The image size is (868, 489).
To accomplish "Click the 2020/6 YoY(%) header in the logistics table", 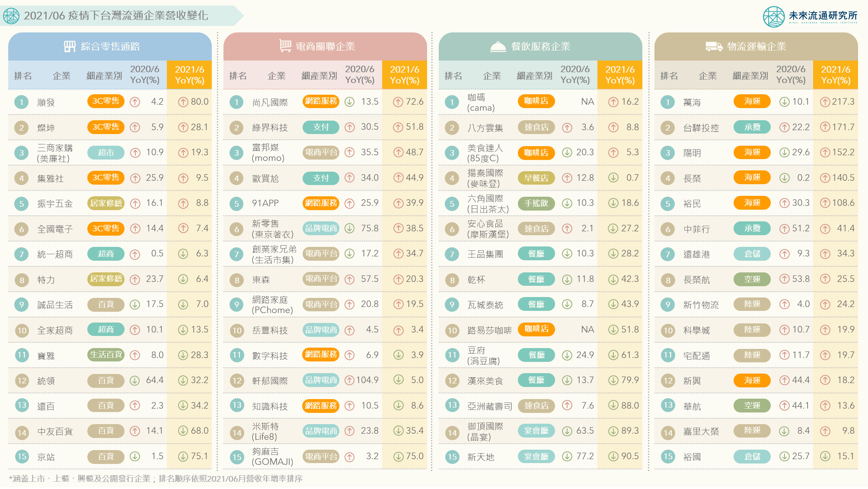I will pos(791,74).
